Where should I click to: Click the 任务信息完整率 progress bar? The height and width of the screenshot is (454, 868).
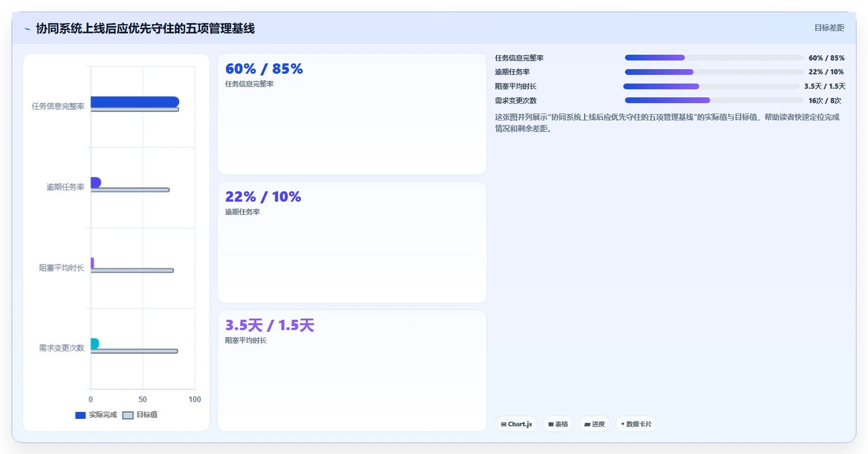pos(714,58)
